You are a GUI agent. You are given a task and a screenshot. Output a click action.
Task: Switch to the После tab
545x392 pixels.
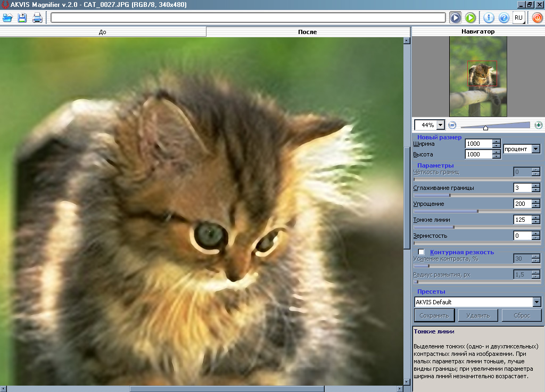[x=307, y=32]
